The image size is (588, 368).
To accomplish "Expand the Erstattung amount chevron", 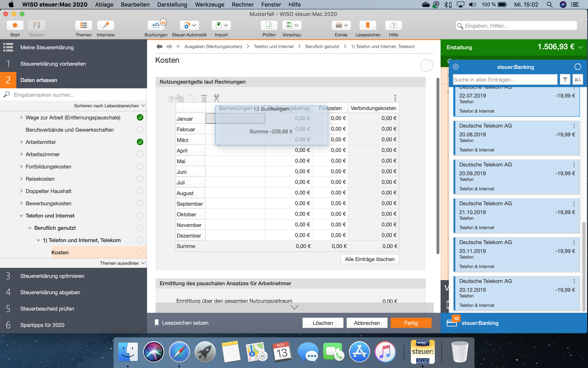I will [581, 47].
